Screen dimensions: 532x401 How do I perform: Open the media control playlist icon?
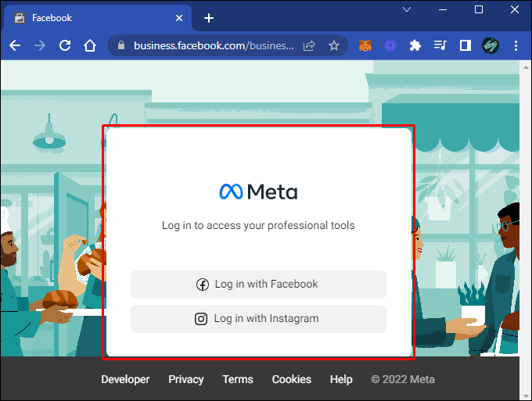tap(440, 45)
